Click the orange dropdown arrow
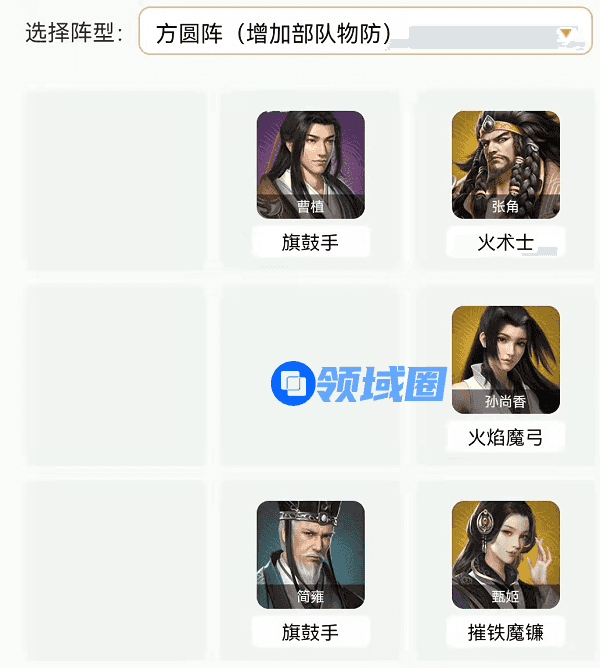Image resolution: width=600 pixels, height=668 pixels. [x=565, y=34]
